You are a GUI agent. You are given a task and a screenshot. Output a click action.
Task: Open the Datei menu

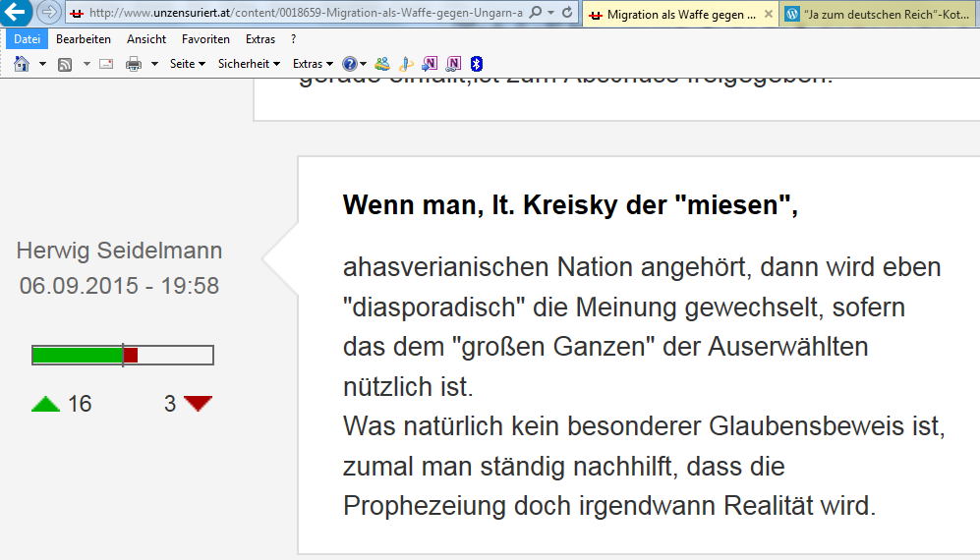(x=27, y=39)
